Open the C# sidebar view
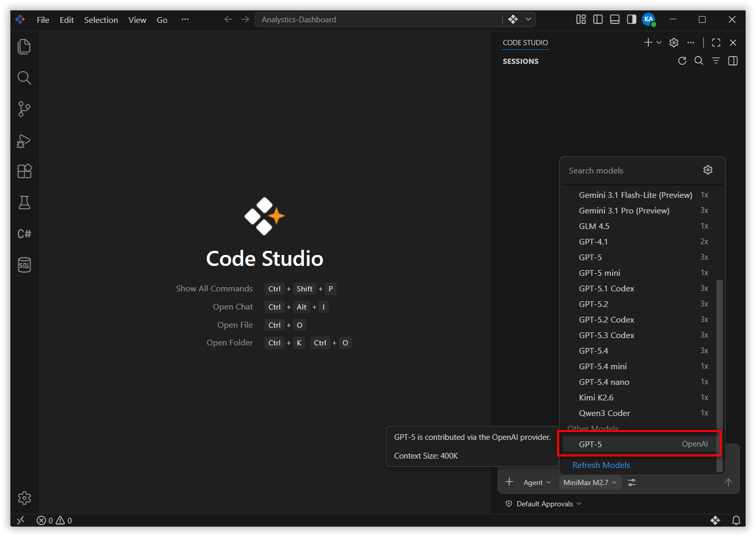756x537 pixels. click(24, 234)
